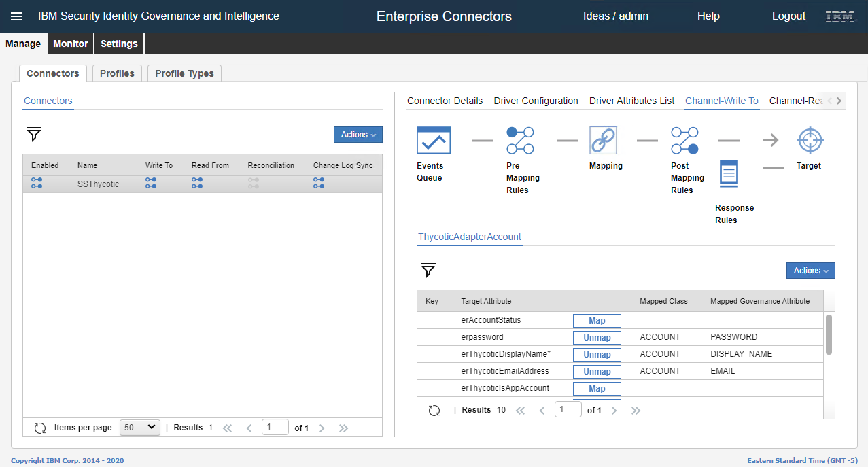Open the Post Mapping Rules icon
868x467 pixels.
684,141
